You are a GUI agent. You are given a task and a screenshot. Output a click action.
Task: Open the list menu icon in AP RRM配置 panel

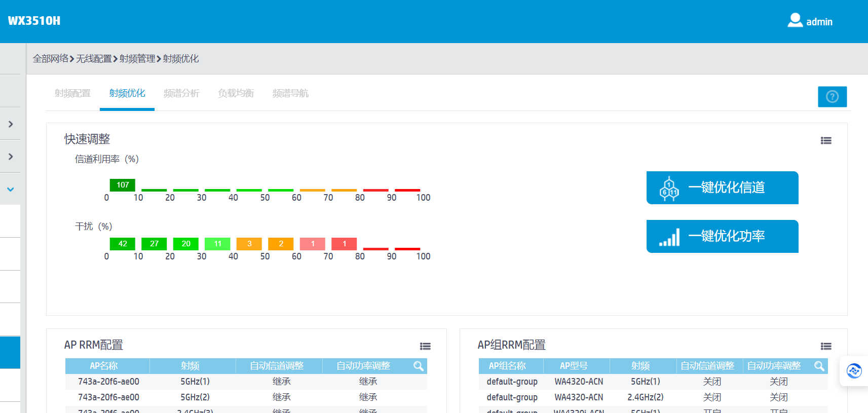425,346
